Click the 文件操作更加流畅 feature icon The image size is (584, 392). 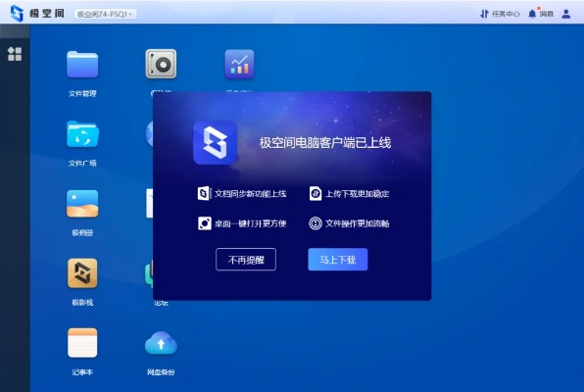coord(316,223)
